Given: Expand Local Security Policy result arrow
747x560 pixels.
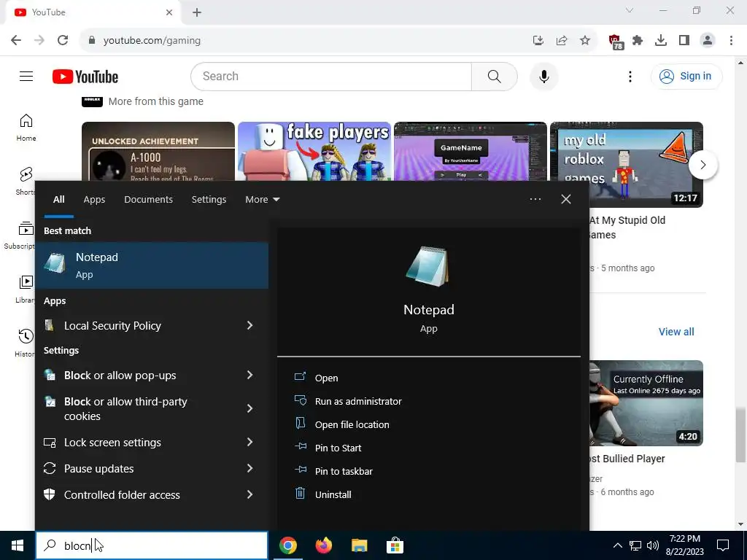Looking at the screenshot, I should tap(249, 325).
